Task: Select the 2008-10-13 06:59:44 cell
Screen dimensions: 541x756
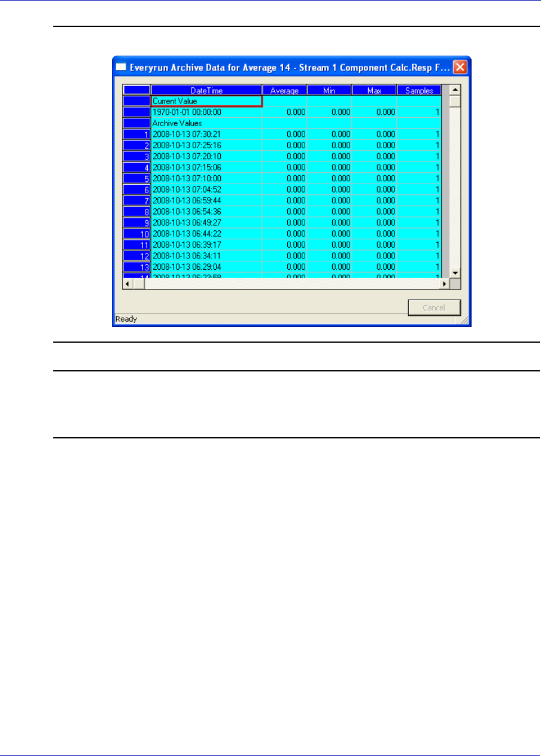Action: pyautogui.click(x=206, y=200)
